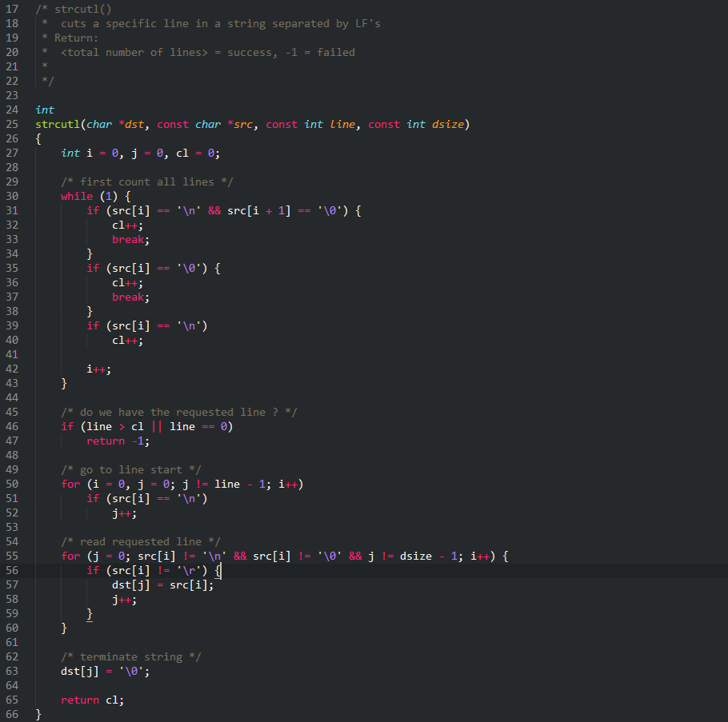Place cursor on the standalone "i++;" statement
Viewport: 728px width, 722px height.
tap(98, 369)
